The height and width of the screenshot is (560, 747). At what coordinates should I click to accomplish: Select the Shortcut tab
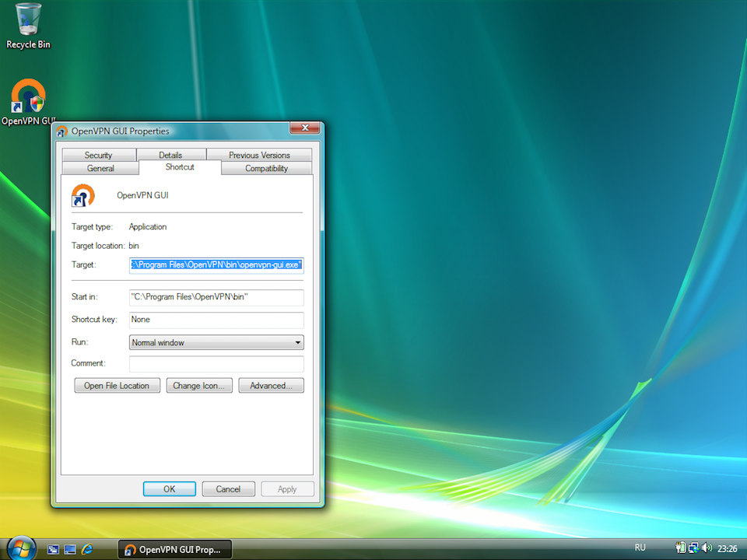click(x=180, y=167)
